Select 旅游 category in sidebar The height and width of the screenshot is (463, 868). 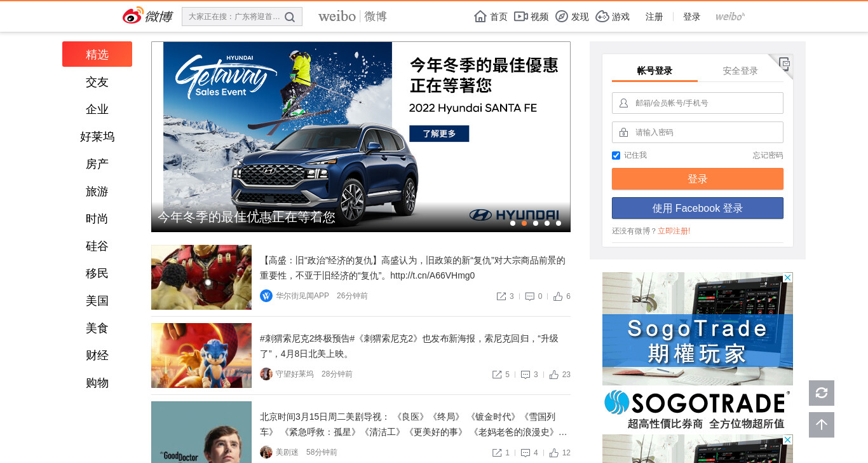pyautogui.click(x=97, y=191)
